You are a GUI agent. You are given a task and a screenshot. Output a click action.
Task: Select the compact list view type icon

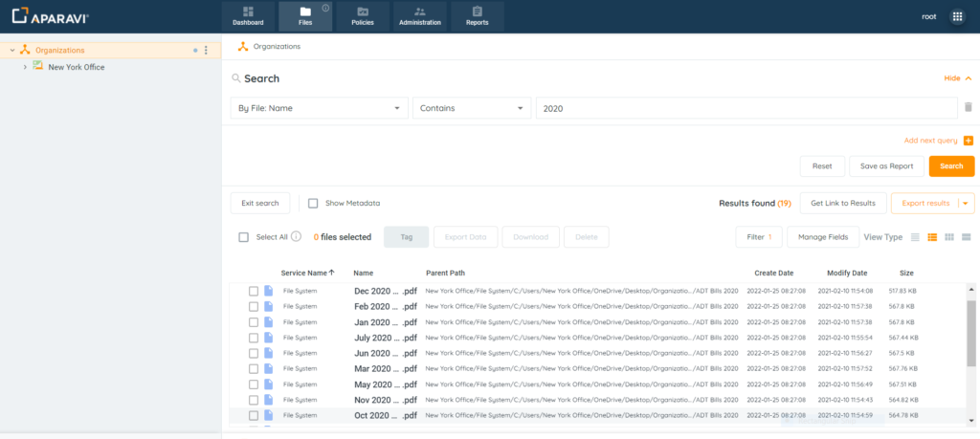click(915, 236)
